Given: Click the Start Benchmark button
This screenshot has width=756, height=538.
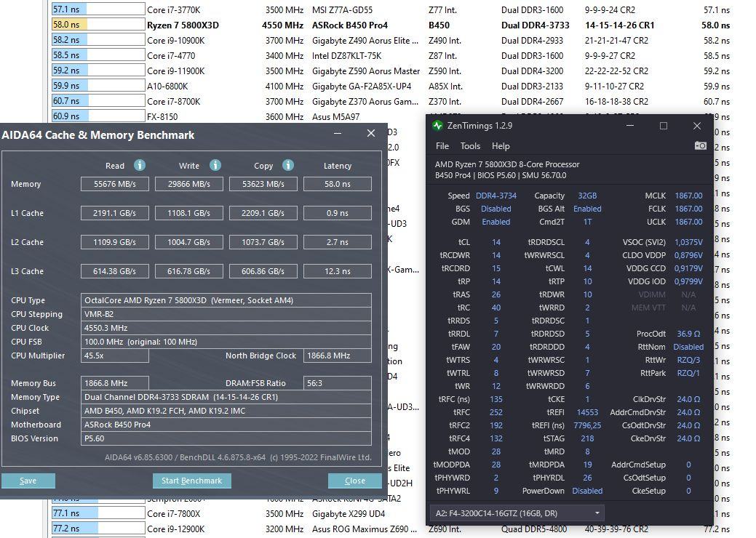Looking at the screenshot, I should tap(192, 481).
